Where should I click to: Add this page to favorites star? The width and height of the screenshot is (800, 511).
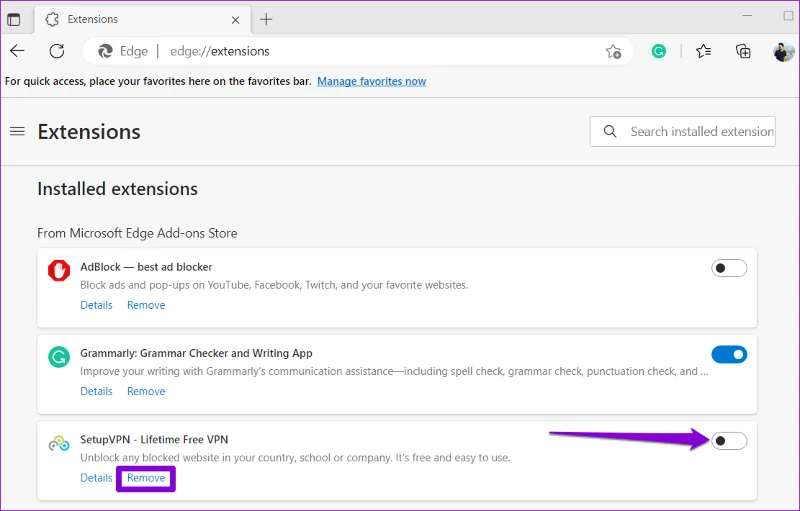[613, 51]
